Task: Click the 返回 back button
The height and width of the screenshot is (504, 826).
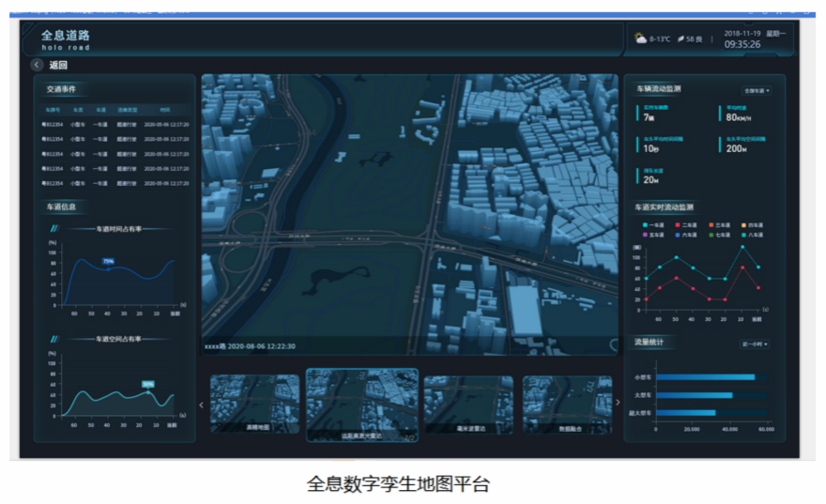Action: pos(58,65)
